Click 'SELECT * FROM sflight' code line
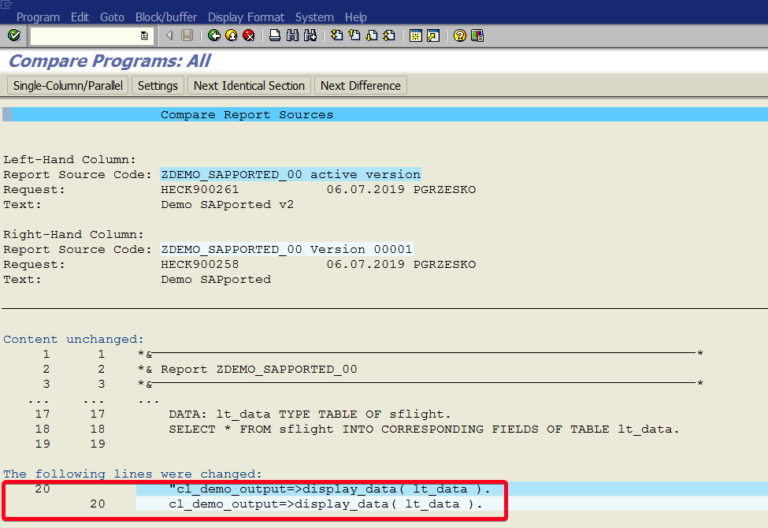Viewport: 768px width, 528px height. 424,430
